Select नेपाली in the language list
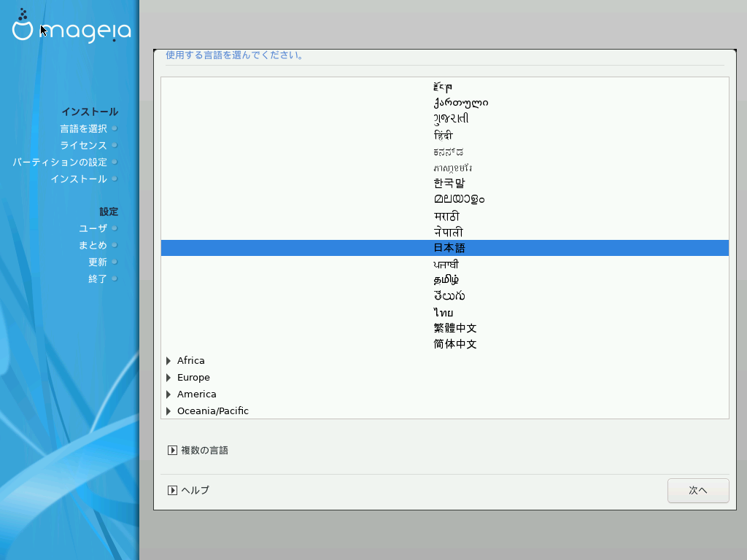This screenshot has width=747, height=560. (445, 233)
